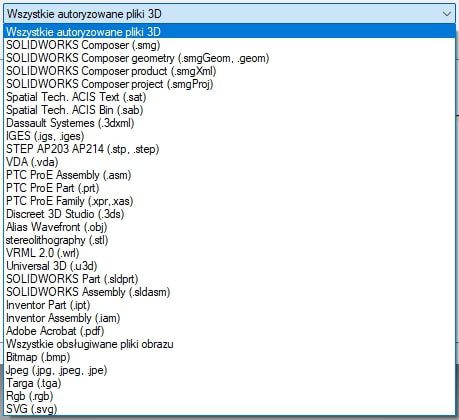The width and height of the screenshot is (459, 420).
Task: Choose Discreet 3D Studio (.3ds)
Action: [229, 214]
